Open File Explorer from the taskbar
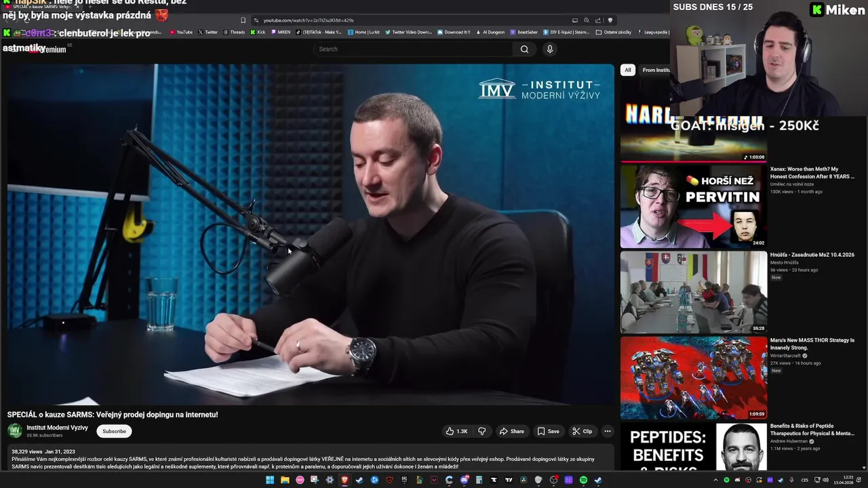The width and height of the screenshot is (868, 488). click(x=285, y=480)
